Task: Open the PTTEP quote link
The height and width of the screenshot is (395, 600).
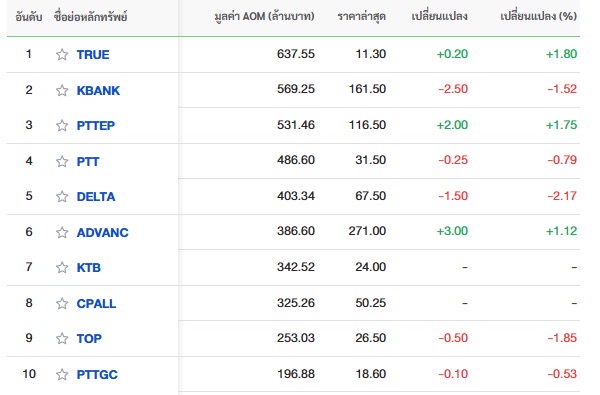Action: (96, 126)
